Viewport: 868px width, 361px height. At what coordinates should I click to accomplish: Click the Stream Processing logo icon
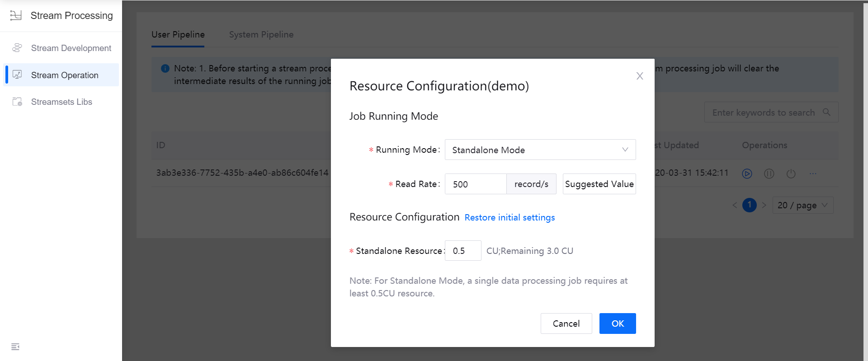pyautogui.click(x=16, y=15)
